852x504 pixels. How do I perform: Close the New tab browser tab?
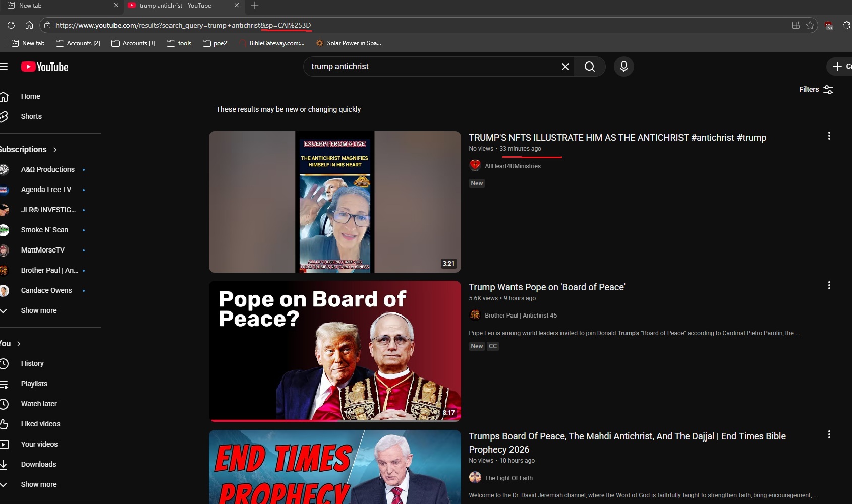click(116, 5)
